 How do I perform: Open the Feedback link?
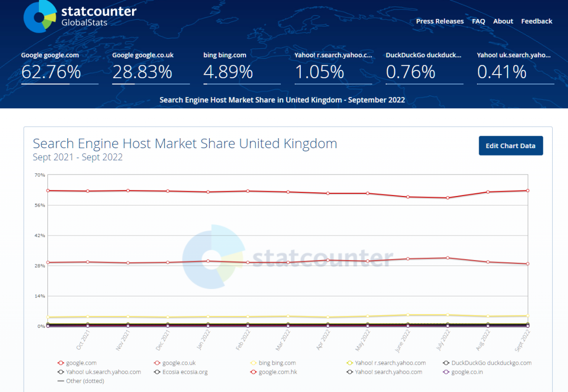[536, 22]
